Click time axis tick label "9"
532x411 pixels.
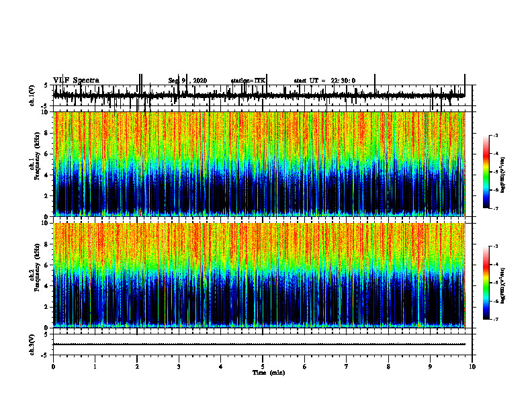click(430, 367)
